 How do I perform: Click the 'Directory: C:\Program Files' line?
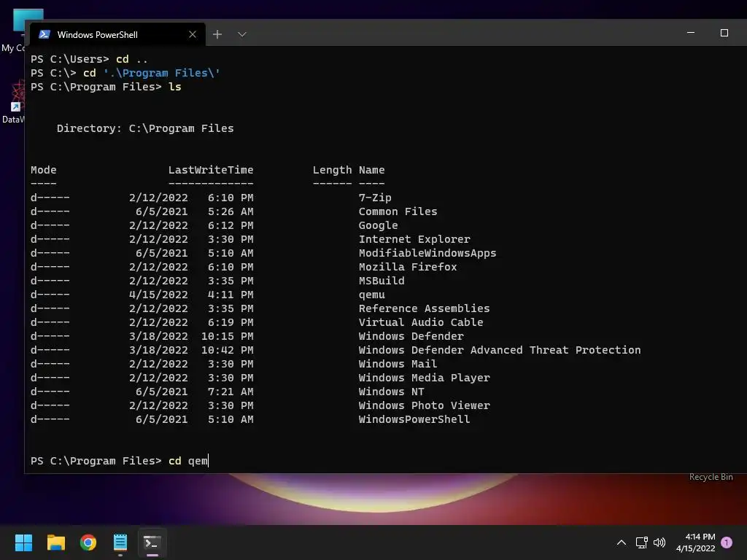point(145,128)
